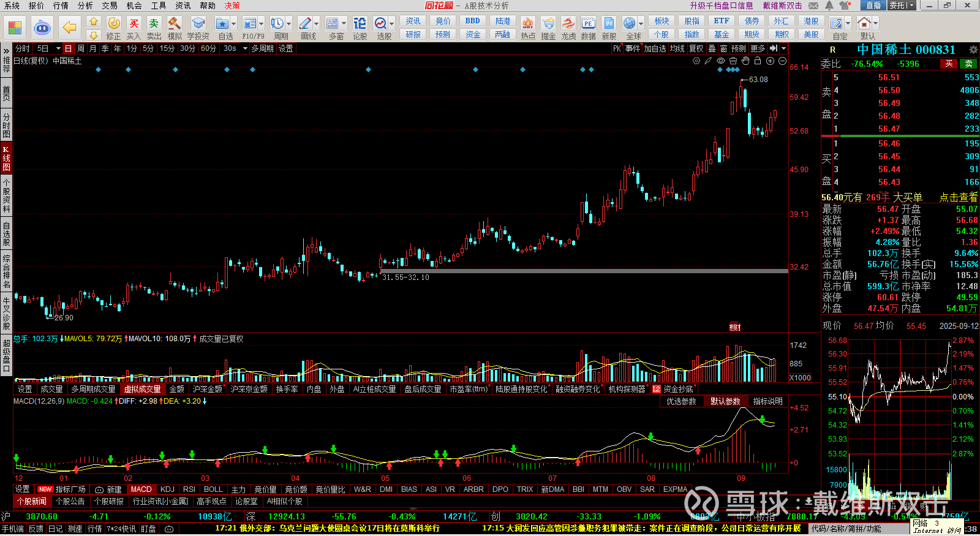Screen dimensions: 980x536
Task: Click the 买入 buy icon
Action: tap(134, 28)
